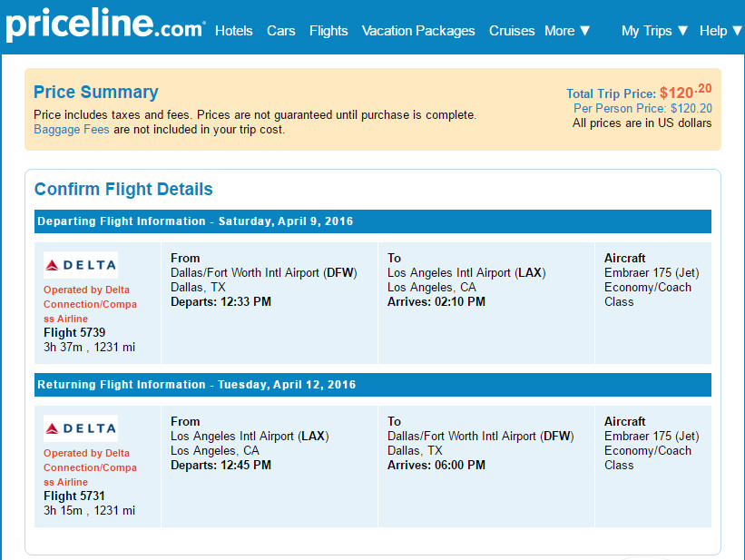Click the Confirm Flight Details heading

[123, 189]
